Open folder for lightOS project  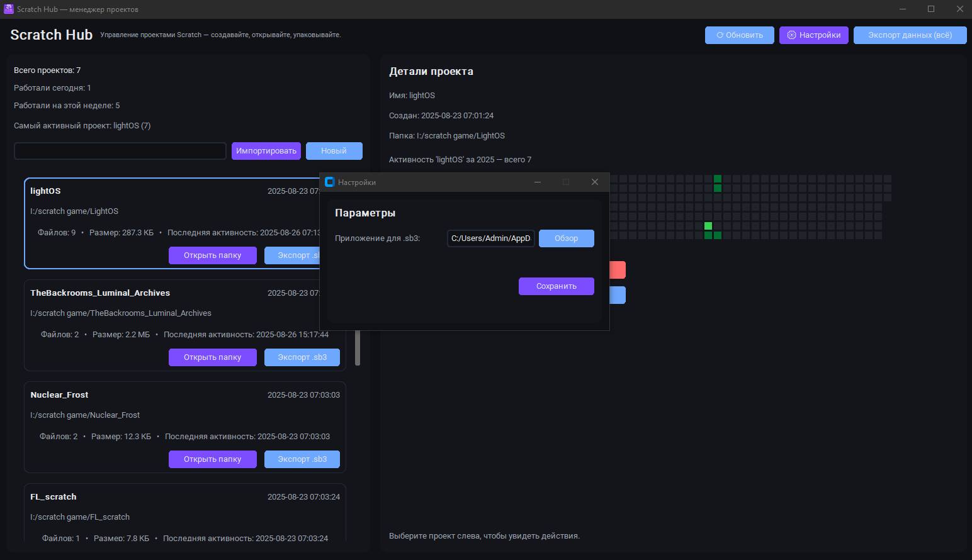click(x=213, y=255)
